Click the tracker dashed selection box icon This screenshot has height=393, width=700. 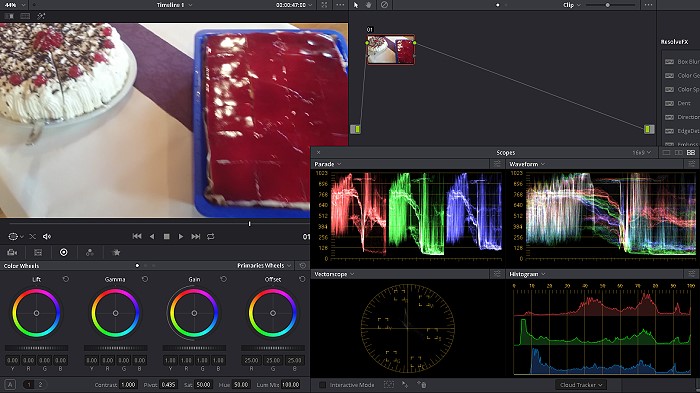(389, 385)
